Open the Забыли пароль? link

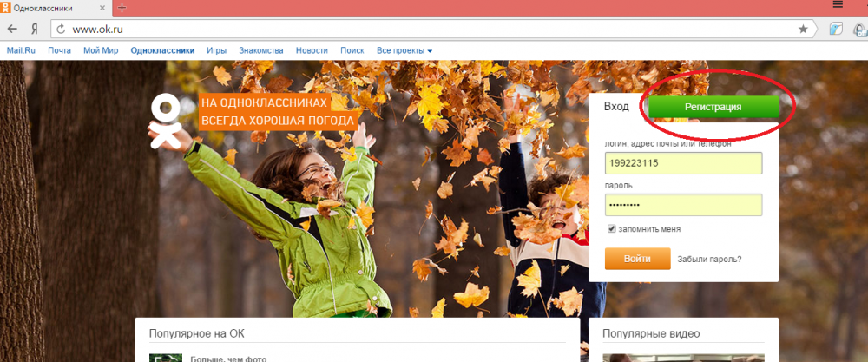click(x=709, y=259)
